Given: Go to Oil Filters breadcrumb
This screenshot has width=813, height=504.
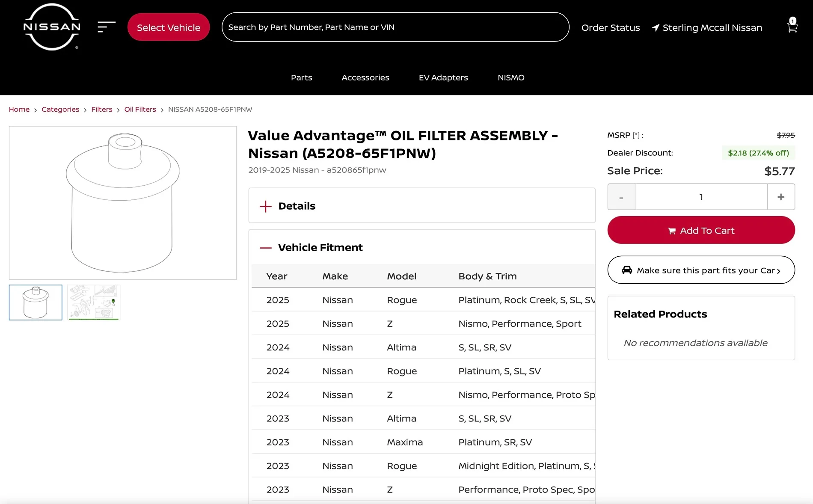Looking at the screenshot, I should (x=140, y=110).
